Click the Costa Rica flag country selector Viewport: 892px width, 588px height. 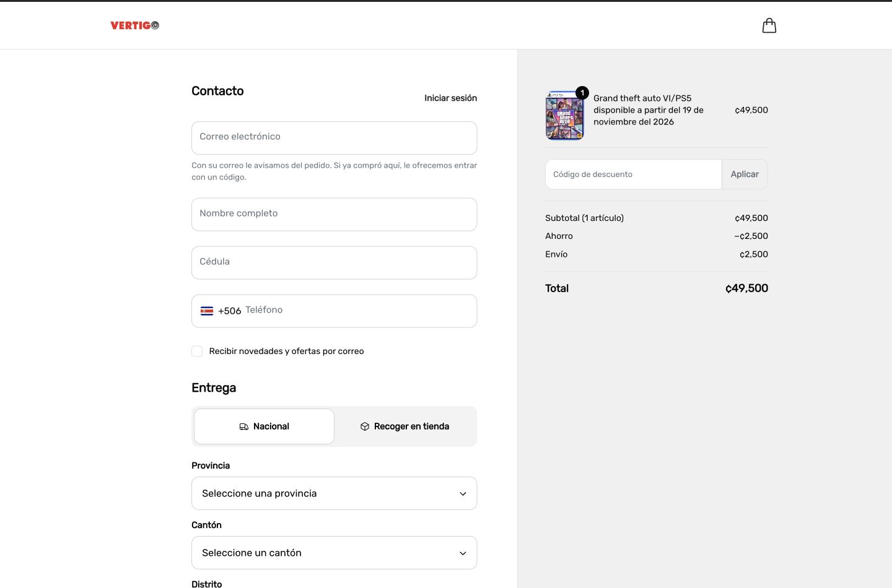click(207, 311)
